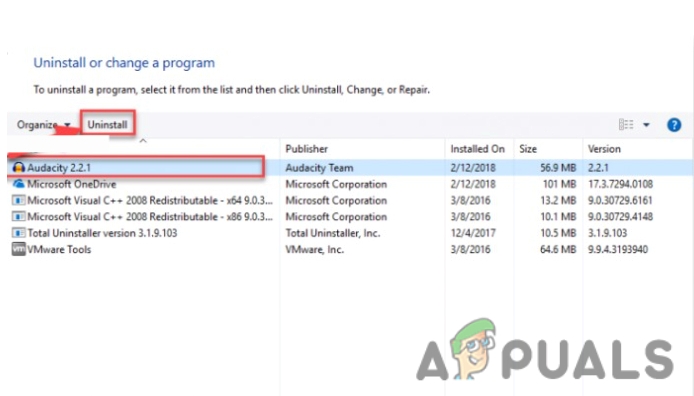
Task: Click version 9.9.4.3193940 cell
Action: point(617,249)
